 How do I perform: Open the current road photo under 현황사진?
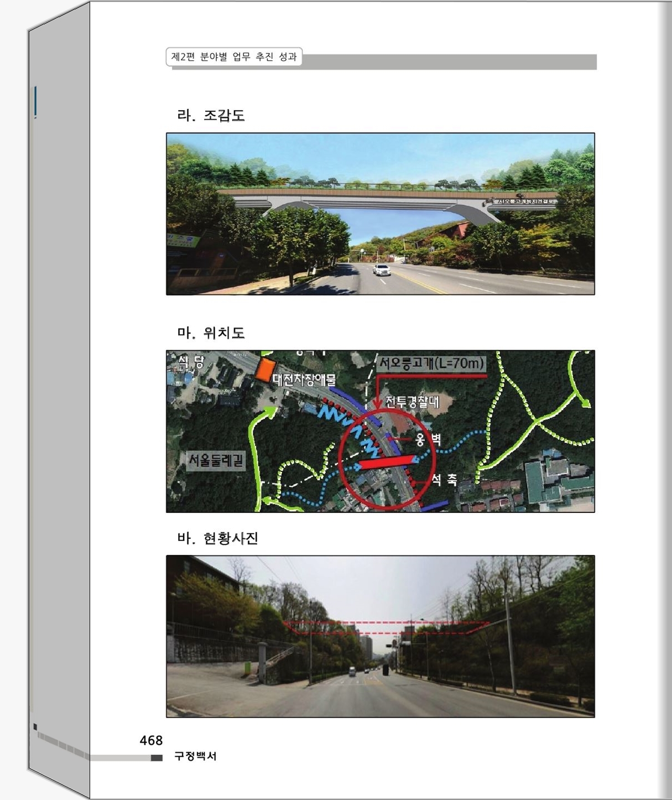coord(381,636)
